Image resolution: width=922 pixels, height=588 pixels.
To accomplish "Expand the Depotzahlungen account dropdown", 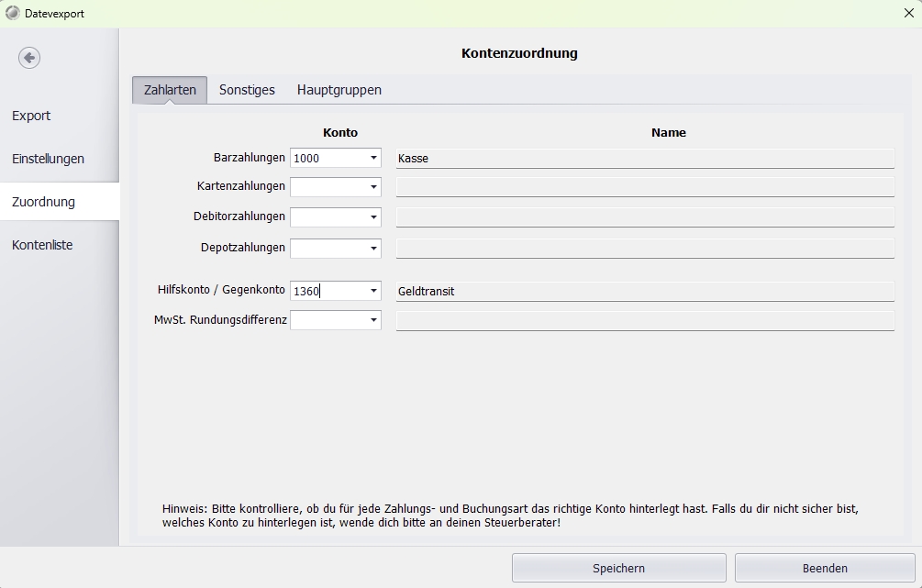I will click(373, 248).
